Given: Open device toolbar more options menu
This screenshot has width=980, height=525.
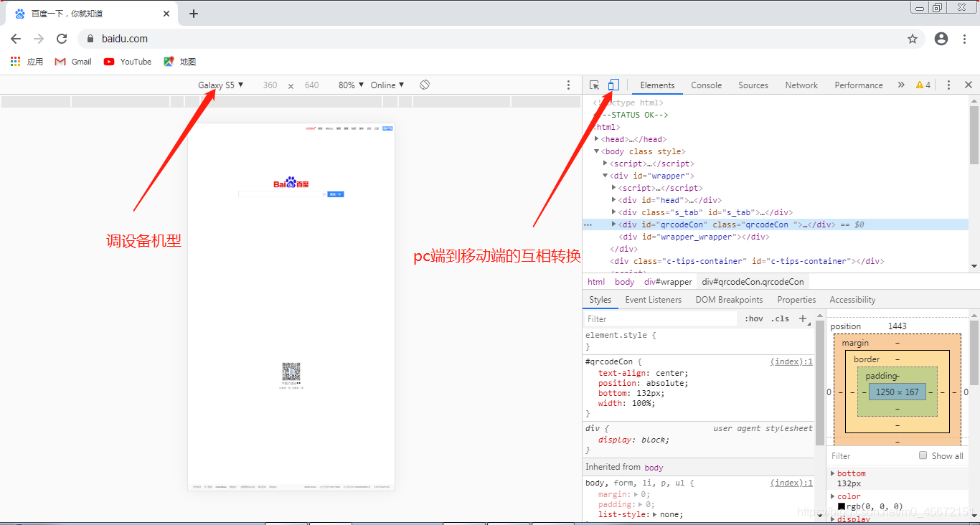Looking at the screenshot, I should (569, 85).
